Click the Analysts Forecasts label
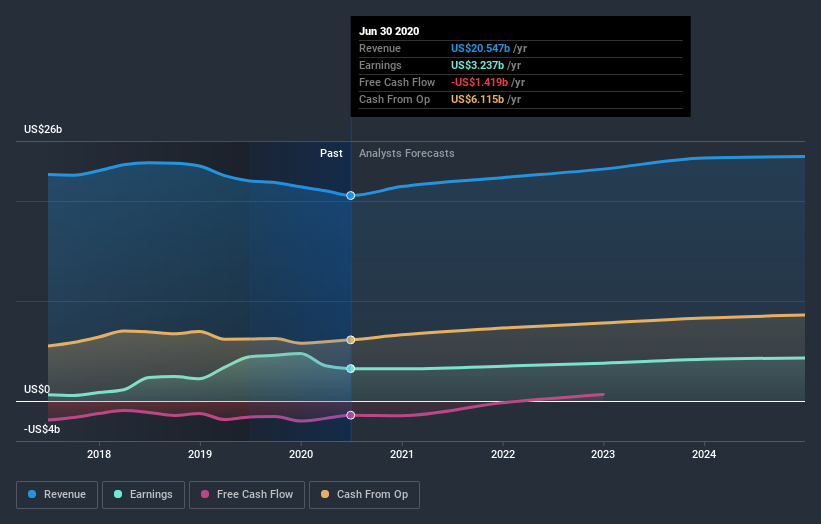Viewport: 821px width, 524px height. (x=407, y=153)
